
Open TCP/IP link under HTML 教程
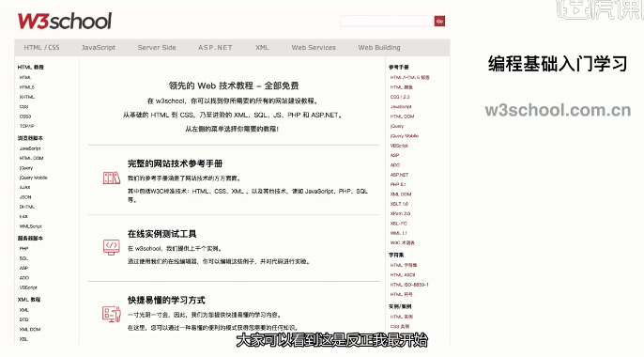pyautogui.click(x=26, y=126)
